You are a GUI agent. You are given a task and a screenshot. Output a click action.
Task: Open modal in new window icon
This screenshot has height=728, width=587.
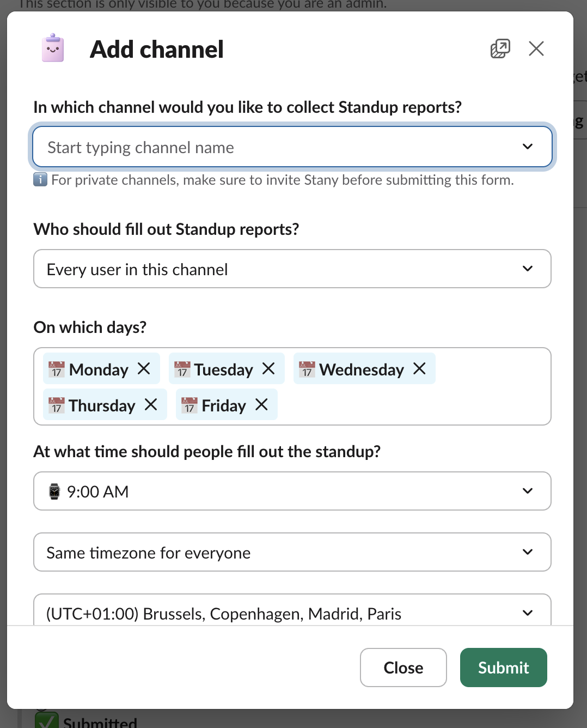500,49
